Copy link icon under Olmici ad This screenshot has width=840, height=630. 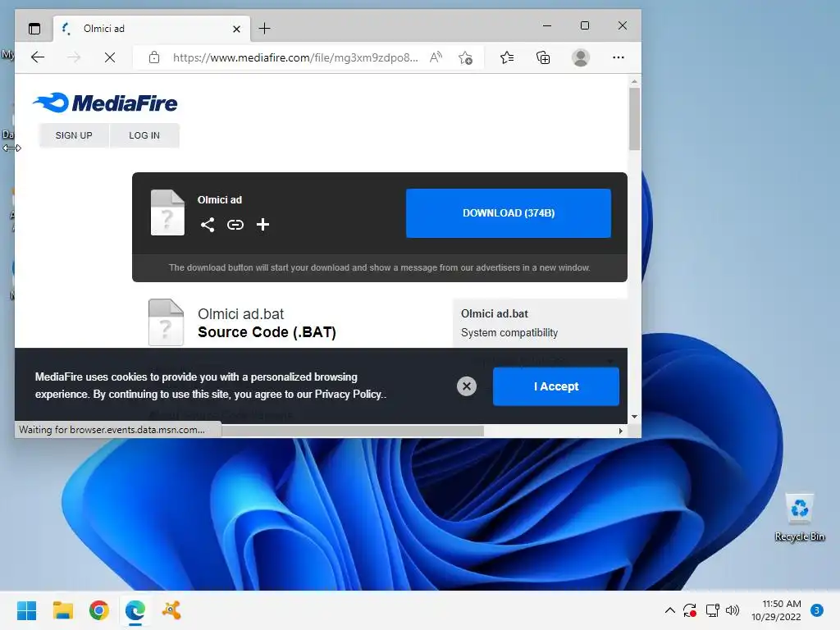[x=235, y=225]
